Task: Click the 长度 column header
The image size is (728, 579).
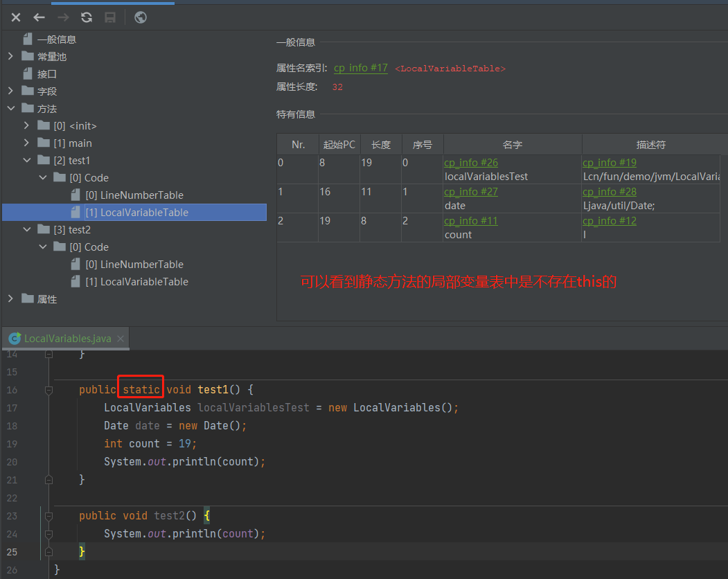Action: [381, 145]
